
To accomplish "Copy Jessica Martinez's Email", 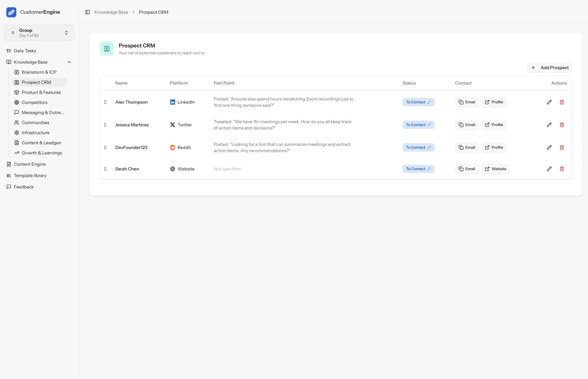I will click(466, 125).
